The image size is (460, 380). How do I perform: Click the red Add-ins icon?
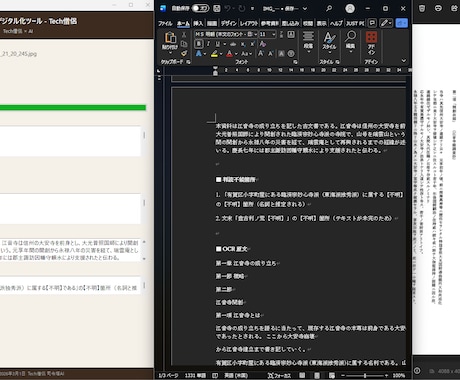coord(371,37)
